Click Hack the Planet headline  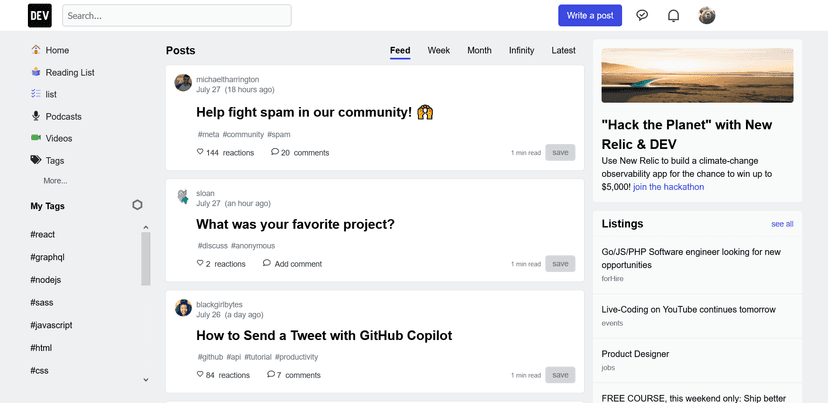pos(686,135)
